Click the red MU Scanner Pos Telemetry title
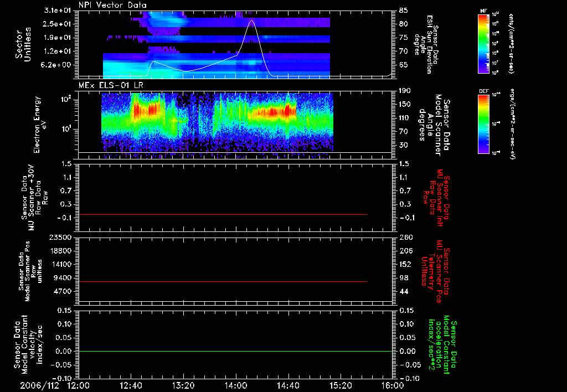The width and height of the screenshot is (567, 392). pyautogui.click(x=435, y=271)
